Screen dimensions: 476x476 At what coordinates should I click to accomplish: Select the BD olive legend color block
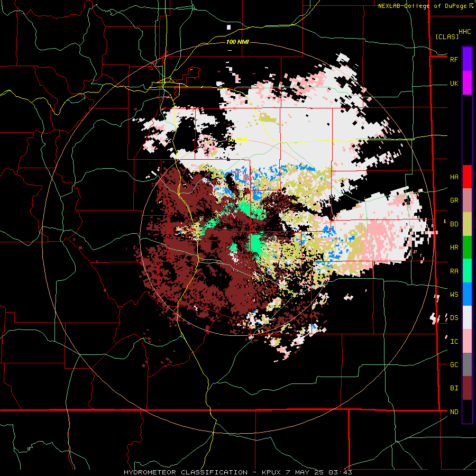click(x=467, y=224)
